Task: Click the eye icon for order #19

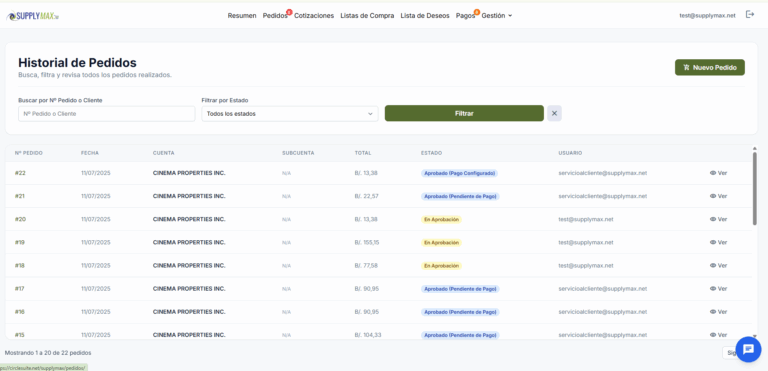Action: 713,242
